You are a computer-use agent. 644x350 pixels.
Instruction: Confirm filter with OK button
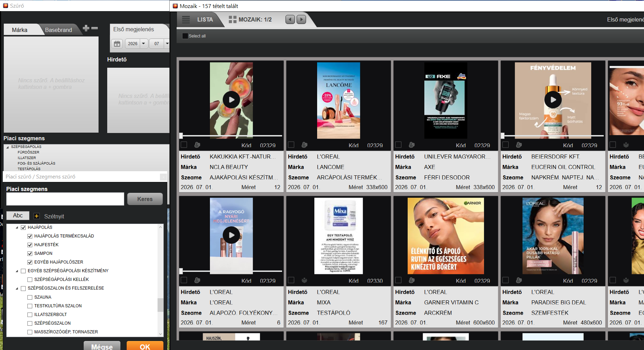tap(145, 346)
